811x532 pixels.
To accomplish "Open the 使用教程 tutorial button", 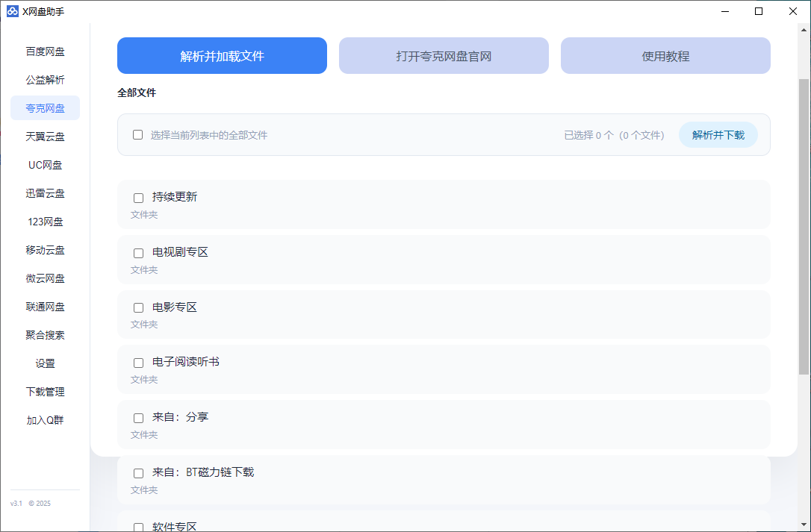I will click(665, 56).
